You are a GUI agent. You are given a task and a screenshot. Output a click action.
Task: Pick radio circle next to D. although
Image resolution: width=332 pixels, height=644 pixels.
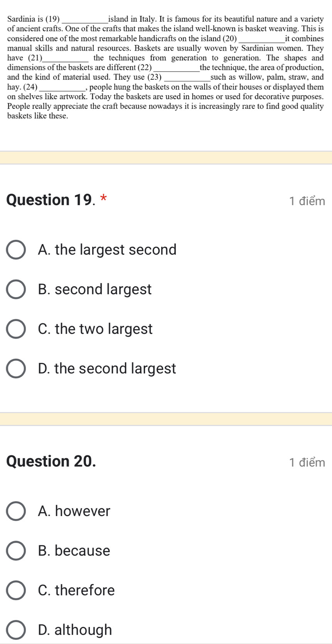(x=16, y=630)
